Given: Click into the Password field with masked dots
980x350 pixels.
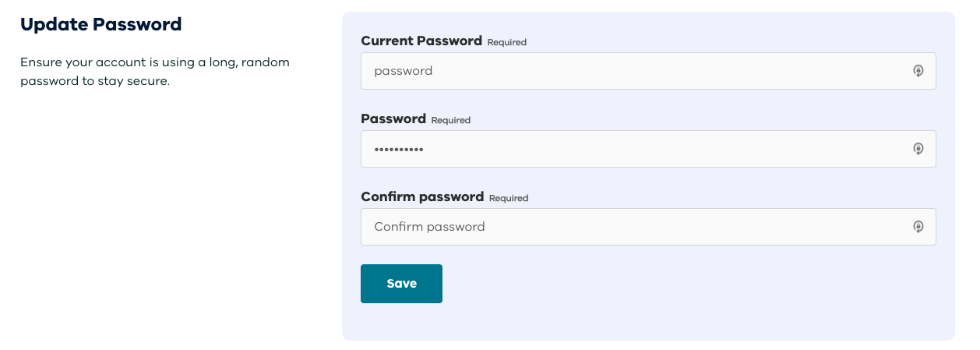Looking at the screenshot, I should point(623,149).
